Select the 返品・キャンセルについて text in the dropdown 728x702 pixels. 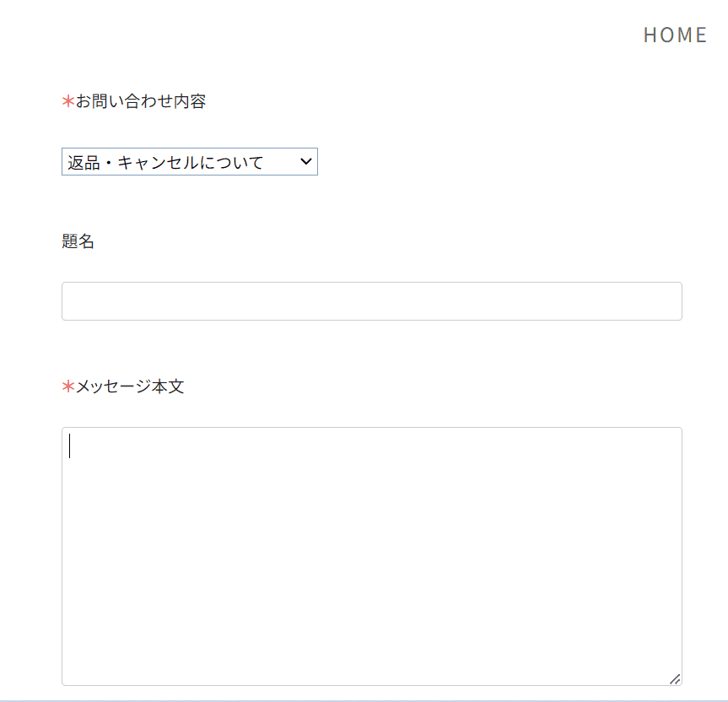point(165,163)
